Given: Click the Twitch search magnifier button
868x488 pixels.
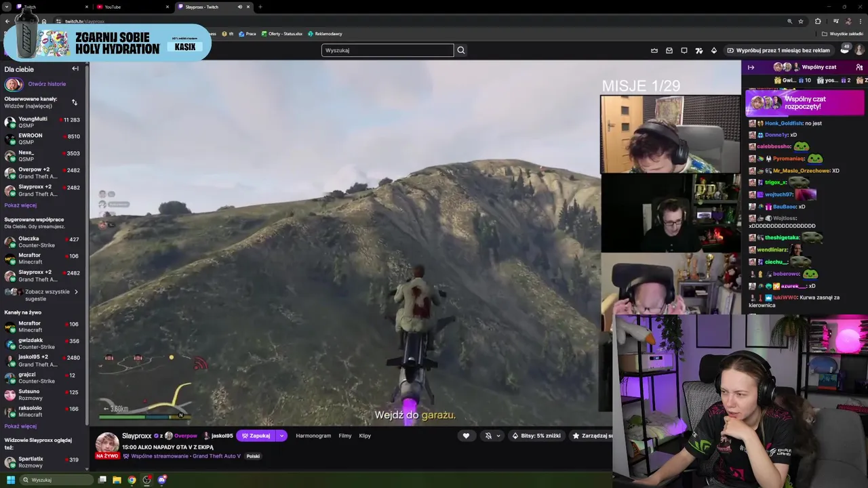Looking at the screenshot, I should click(x=461, y=50).
